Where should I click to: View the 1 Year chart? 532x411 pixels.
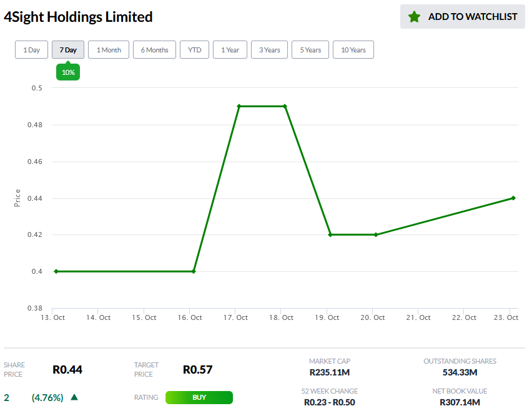pos(230,50)
